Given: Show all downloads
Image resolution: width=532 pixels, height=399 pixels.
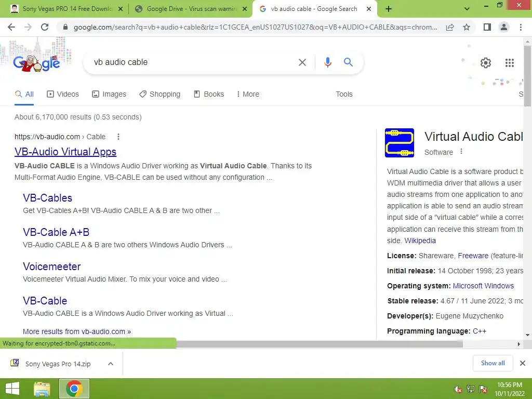Looking at the screenshot, I should coord(493,363).
